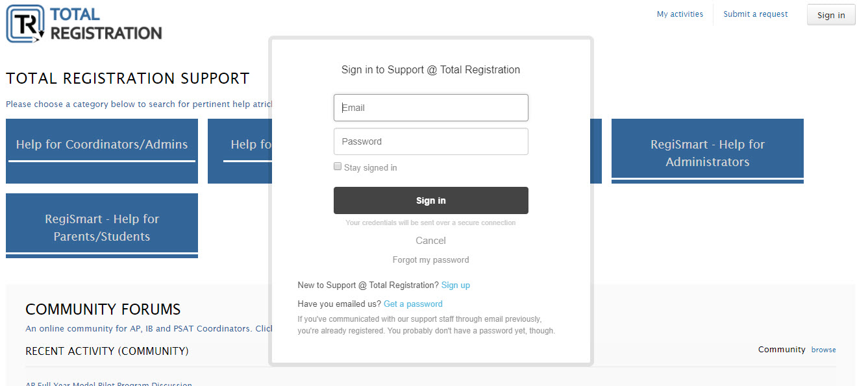Follow the Sign up link
This screenshot has height=386, width=868.
coord(456,285)
